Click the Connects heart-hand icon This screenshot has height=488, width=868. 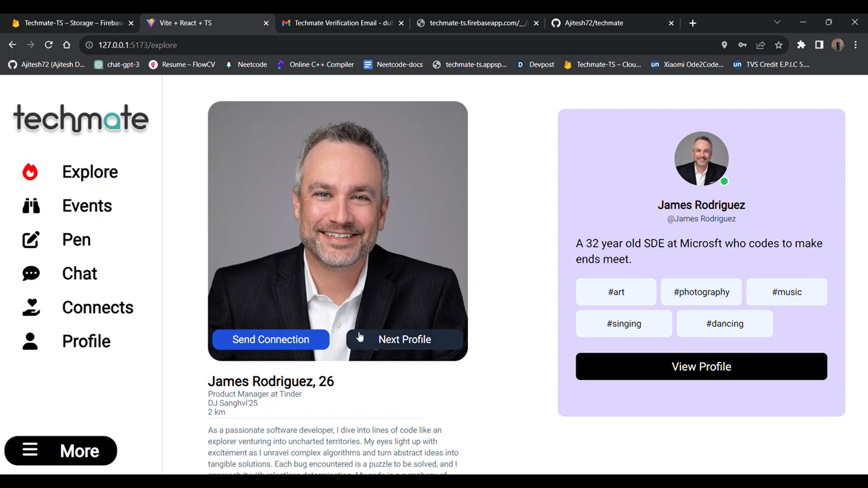(x=31, y=308)
